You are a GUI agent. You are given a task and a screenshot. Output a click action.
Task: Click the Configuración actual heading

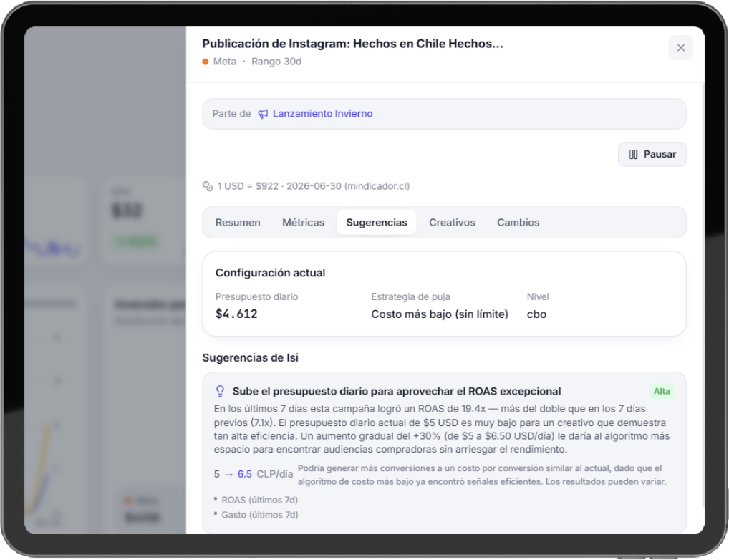click(270, 273)
